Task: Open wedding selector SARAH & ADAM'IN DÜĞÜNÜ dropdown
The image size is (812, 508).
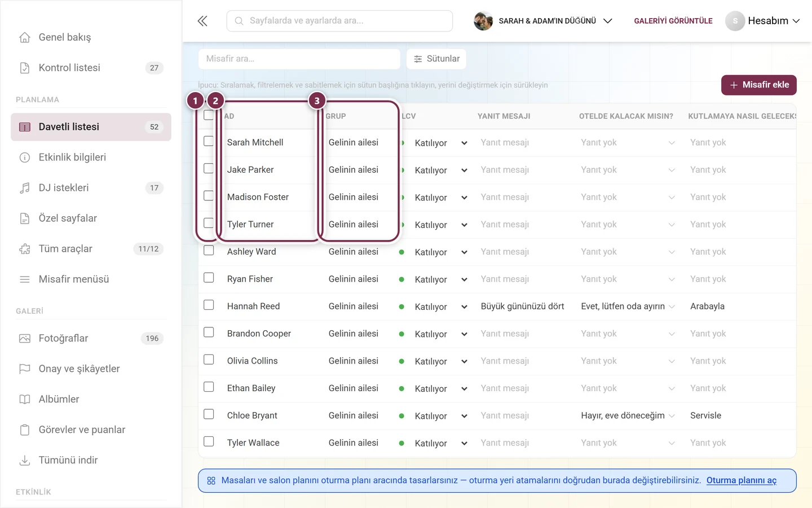Action: click(x=543, y=21)
